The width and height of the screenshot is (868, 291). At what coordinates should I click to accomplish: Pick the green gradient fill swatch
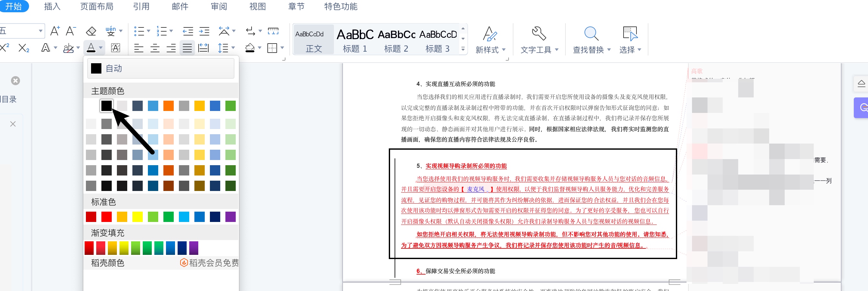(147, 248)
